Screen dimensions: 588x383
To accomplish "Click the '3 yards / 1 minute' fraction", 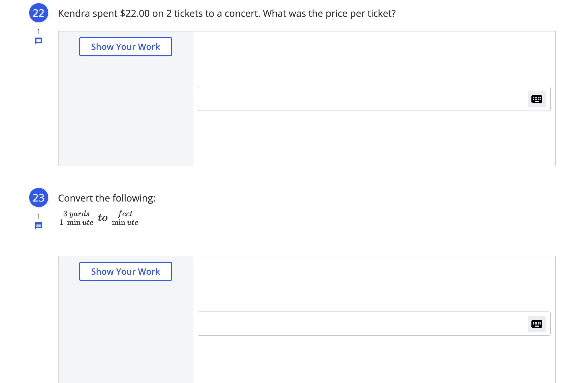I will click(76, 218).
